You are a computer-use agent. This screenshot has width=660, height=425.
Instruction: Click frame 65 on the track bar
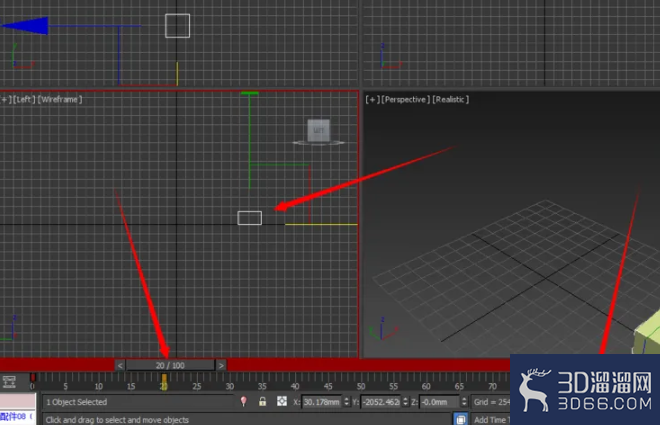pos(459,386)
